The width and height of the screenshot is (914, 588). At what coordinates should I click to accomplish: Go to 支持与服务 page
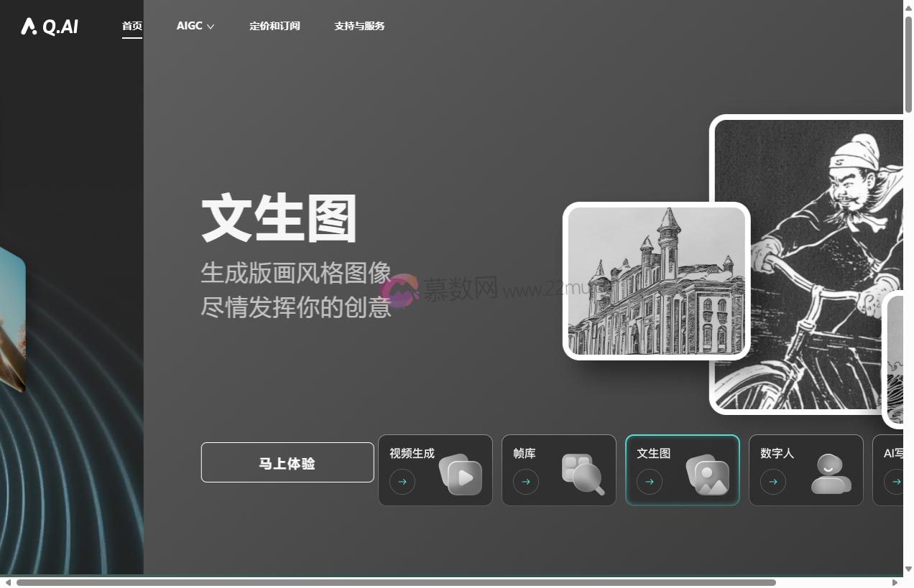359,26
